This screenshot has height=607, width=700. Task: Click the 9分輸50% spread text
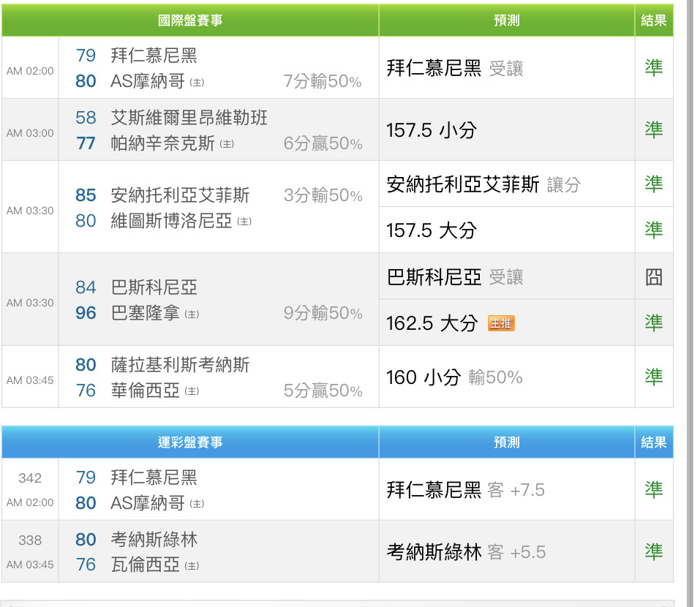[x=323, y=313]
